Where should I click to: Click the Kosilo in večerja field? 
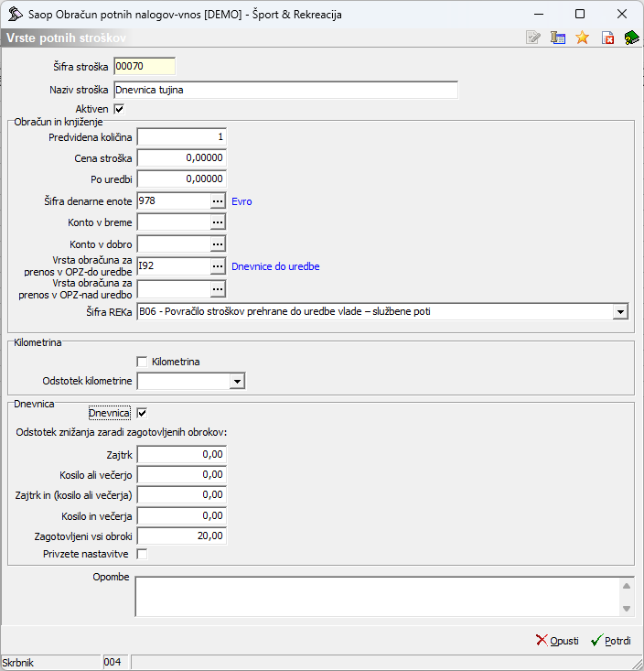point(182,515)
